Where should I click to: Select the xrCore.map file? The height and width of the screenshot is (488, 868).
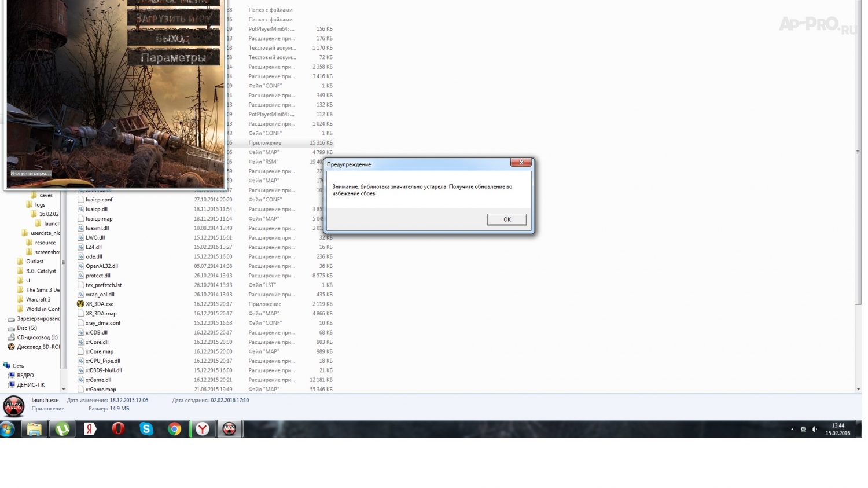pos(100,351)
